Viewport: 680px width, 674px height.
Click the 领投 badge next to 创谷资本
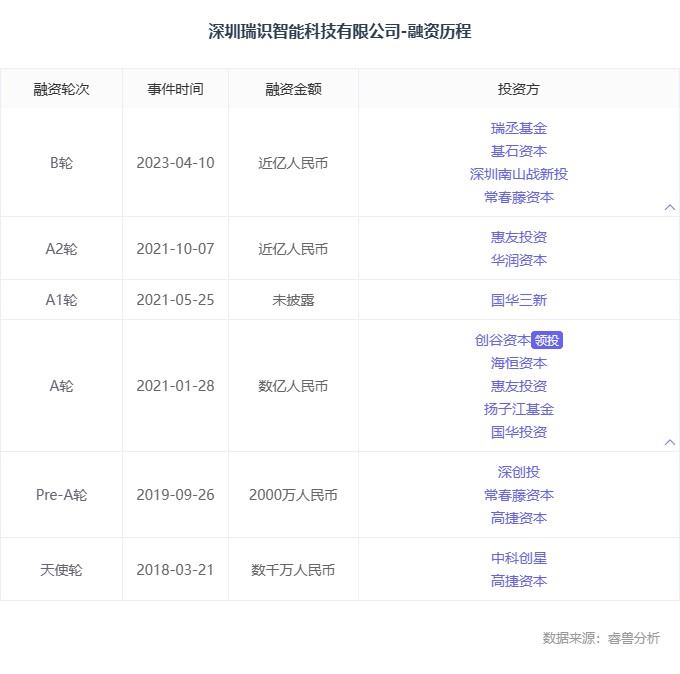547,340
